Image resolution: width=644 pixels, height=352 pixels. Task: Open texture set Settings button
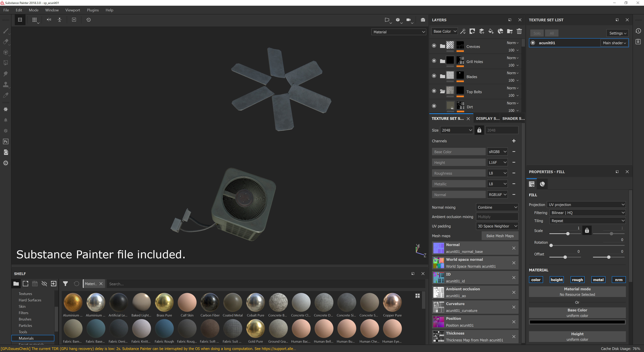click(x=617, y=33)
